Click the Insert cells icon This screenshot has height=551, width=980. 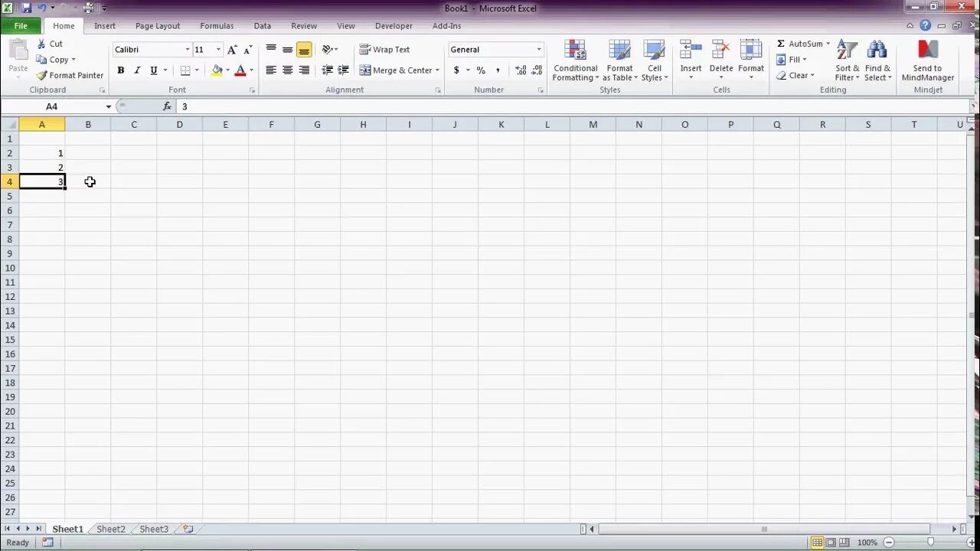pos(691,50)
